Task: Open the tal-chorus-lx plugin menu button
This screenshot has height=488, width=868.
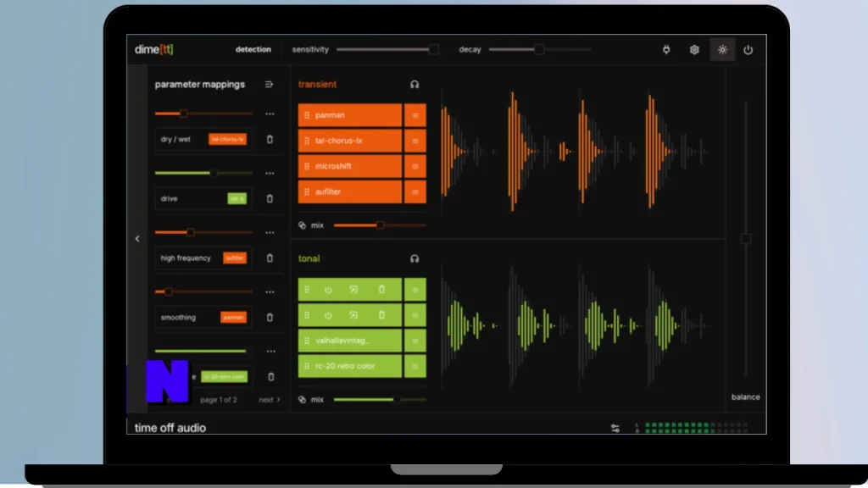Action: (415, 141)
